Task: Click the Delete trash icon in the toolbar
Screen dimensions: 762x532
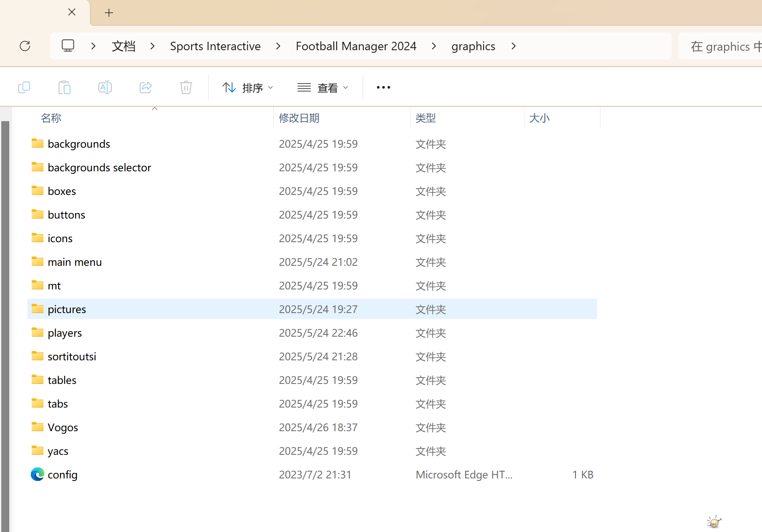Action: [x=186, y=87]
